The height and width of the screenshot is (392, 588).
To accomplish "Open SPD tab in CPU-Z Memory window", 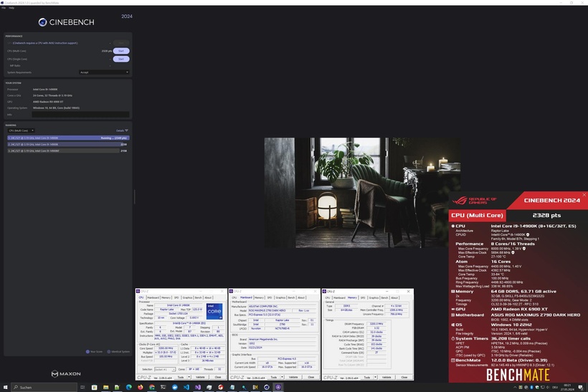I will point(363,297).
